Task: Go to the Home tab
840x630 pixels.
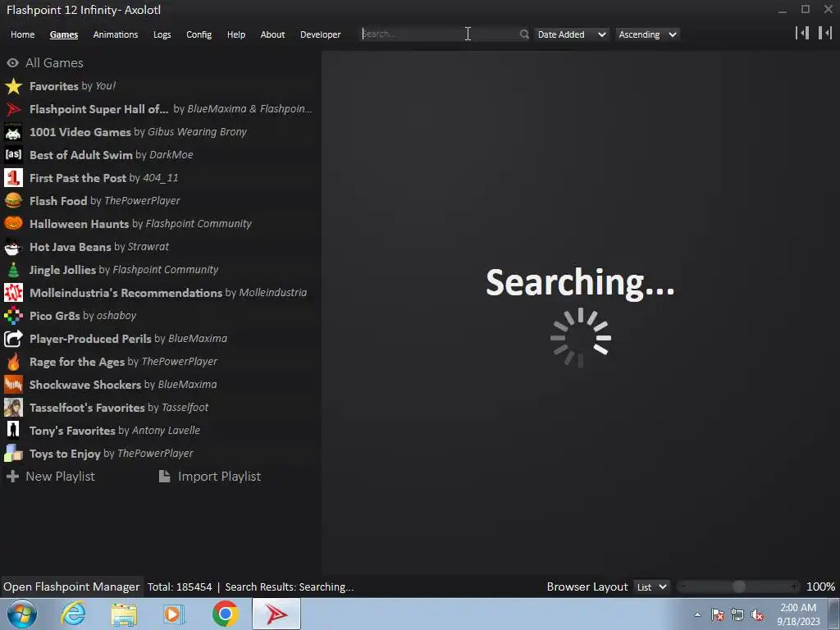Action: pyautogui.click(x=22, y=34)
